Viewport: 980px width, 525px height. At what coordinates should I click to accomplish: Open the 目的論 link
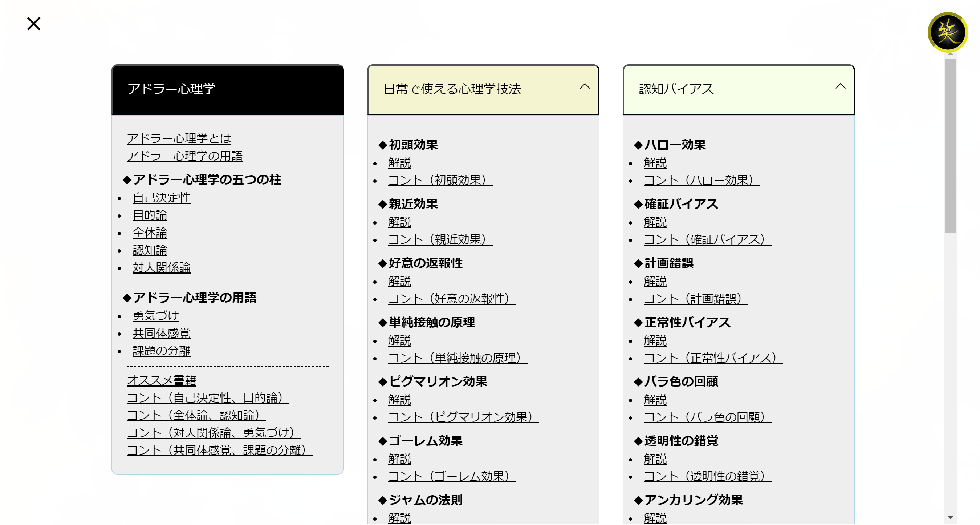tap(150, 215)
